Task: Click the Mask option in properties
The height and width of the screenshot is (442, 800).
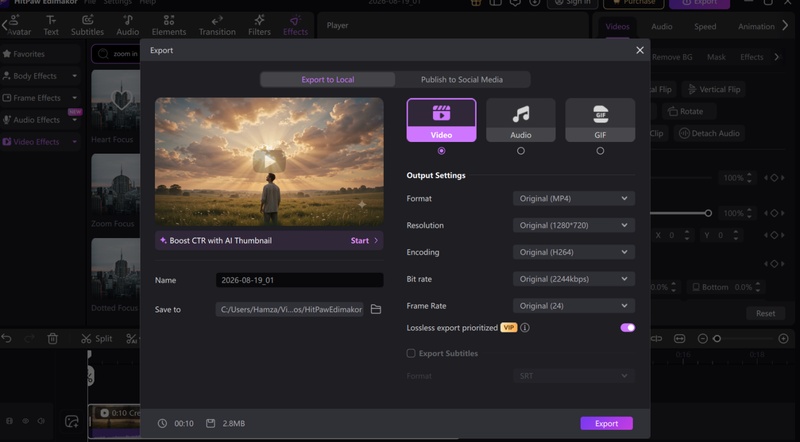Action: (x=716, y=57)
